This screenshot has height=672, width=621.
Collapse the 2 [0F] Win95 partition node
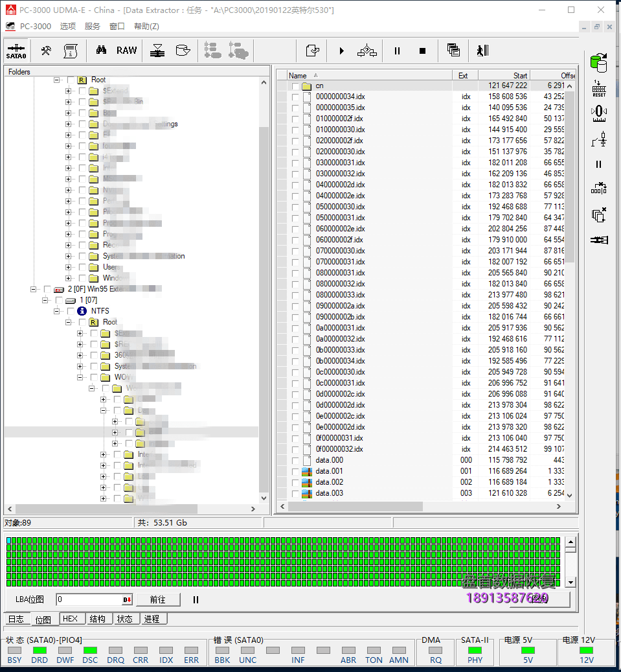tap(33, 289)
